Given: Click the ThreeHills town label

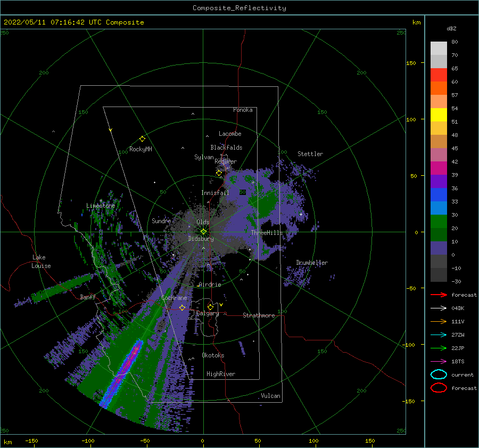Looking at the screenshot, I should pos(267,233).
